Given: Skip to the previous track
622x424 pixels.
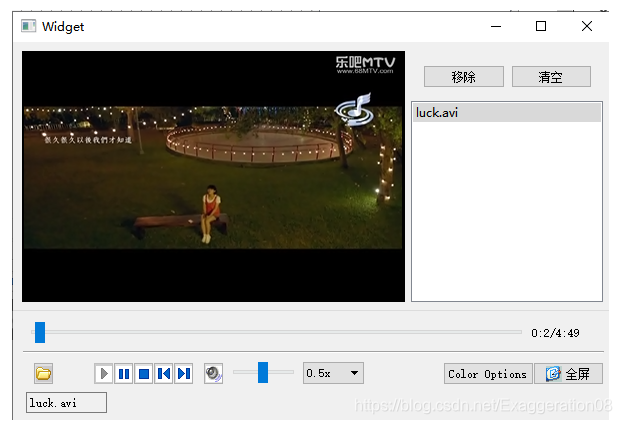Looking at the screenshot, I should (x=163, y=374).
